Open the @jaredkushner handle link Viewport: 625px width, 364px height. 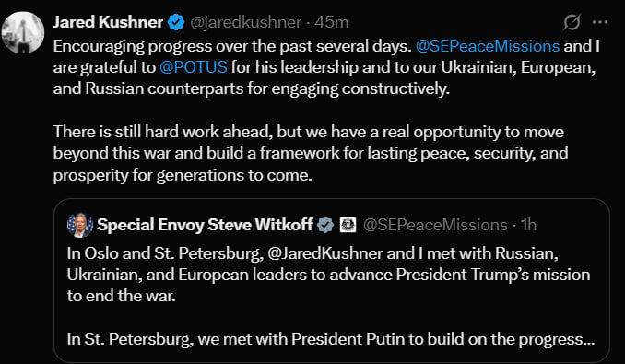point(245,22)
